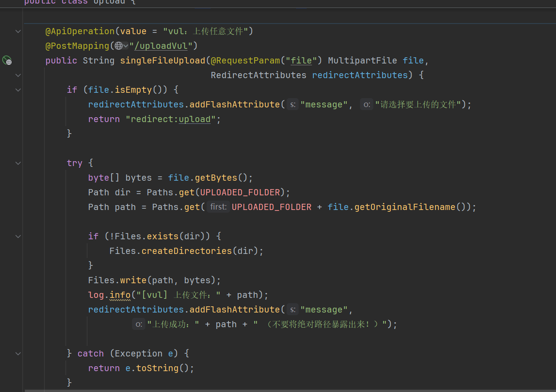
Task: Click the horizontal scrollbar at the editor bottom
Action: coord(289,390)
